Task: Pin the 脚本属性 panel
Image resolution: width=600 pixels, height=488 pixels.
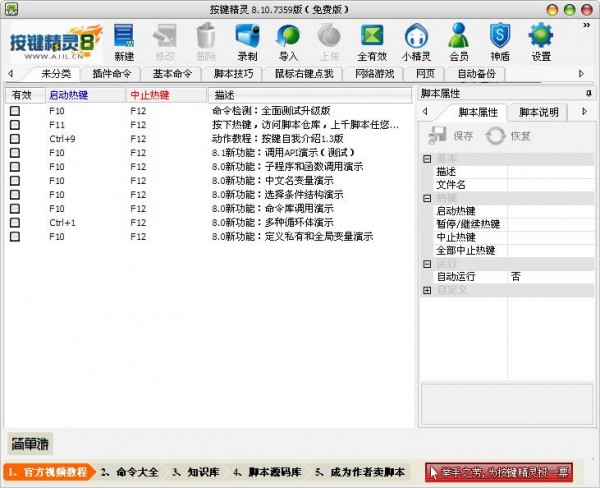Action: point(589,93)
